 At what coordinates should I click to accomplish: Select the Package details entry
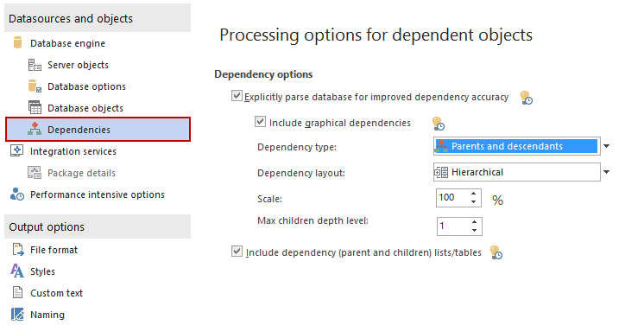point(81,173)
